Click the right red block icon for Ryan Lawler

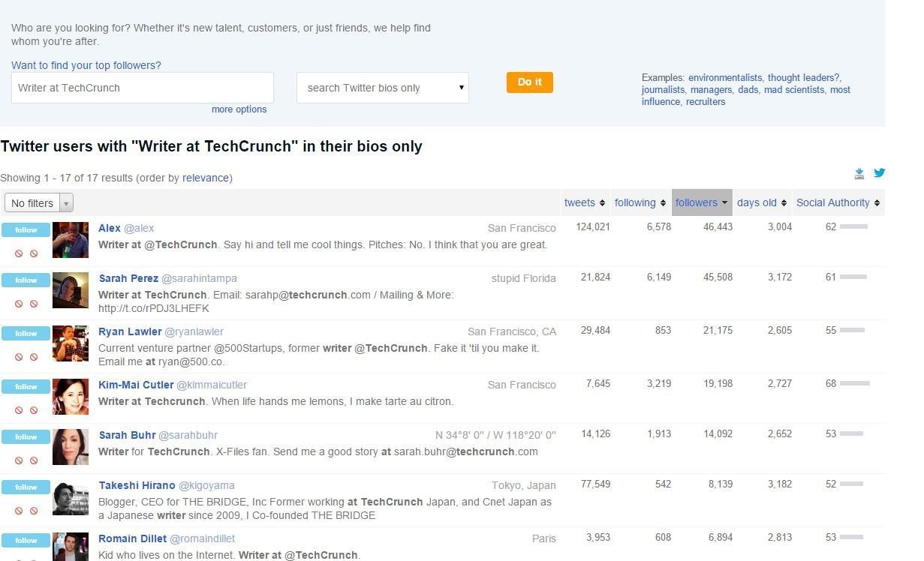(x=34, y=357)
